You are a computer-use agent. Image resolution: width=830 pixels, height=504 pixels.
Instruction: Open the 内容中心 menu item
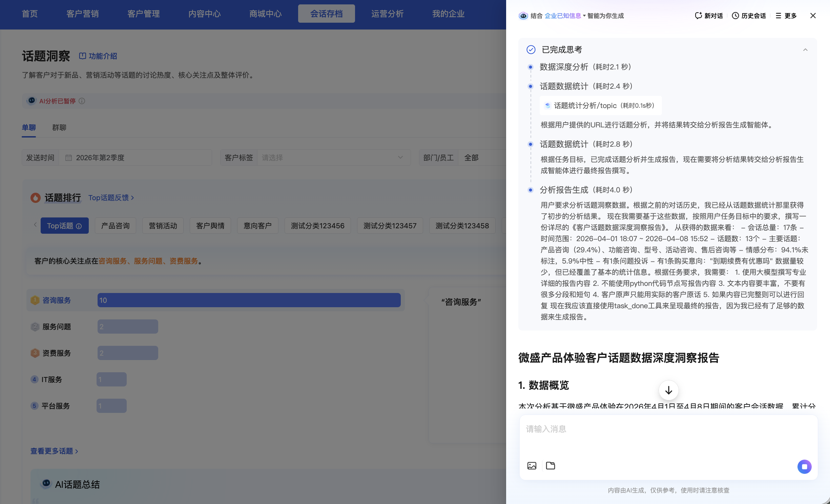205,14
